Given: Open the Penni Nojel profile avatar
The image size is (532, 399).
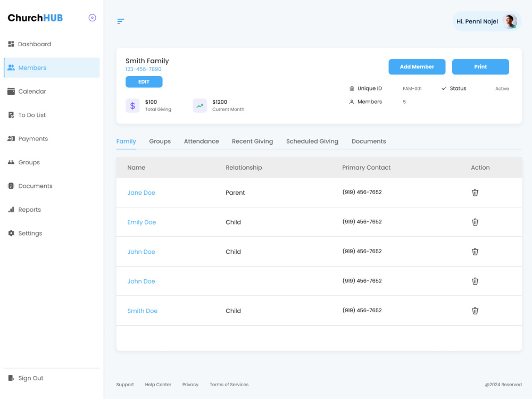Looking at the screenshot, I should tap(510, 21).
